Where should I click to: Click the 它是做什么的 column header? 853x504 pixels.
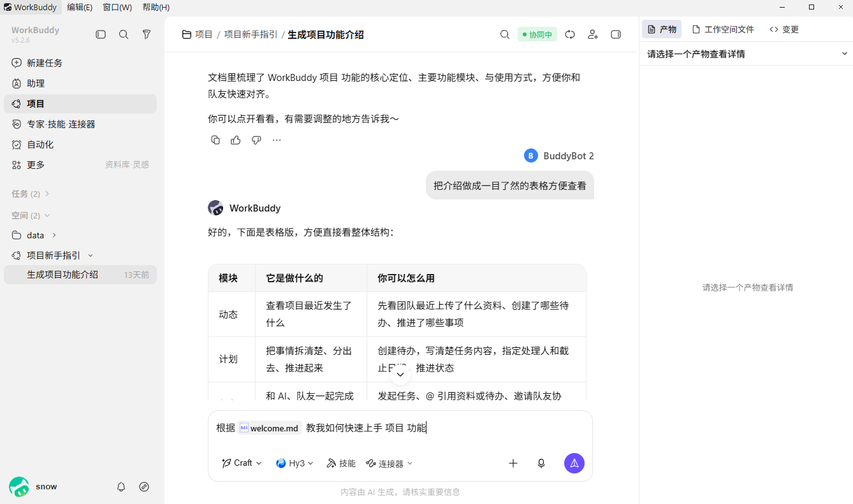[x=311, y=278]
